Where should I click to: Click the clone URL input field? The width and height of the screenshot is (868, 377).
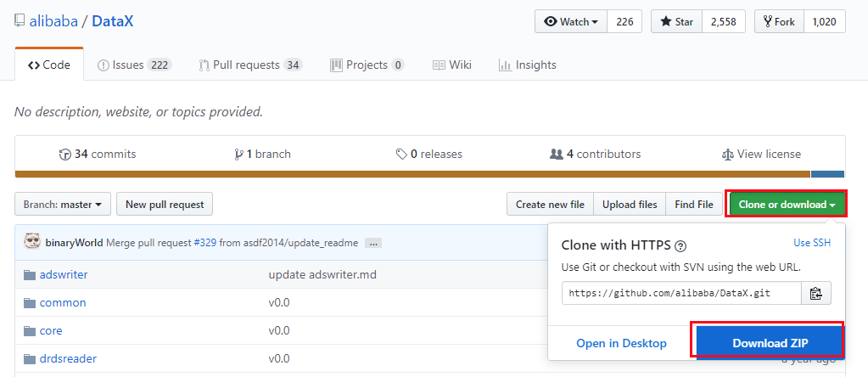681,293
